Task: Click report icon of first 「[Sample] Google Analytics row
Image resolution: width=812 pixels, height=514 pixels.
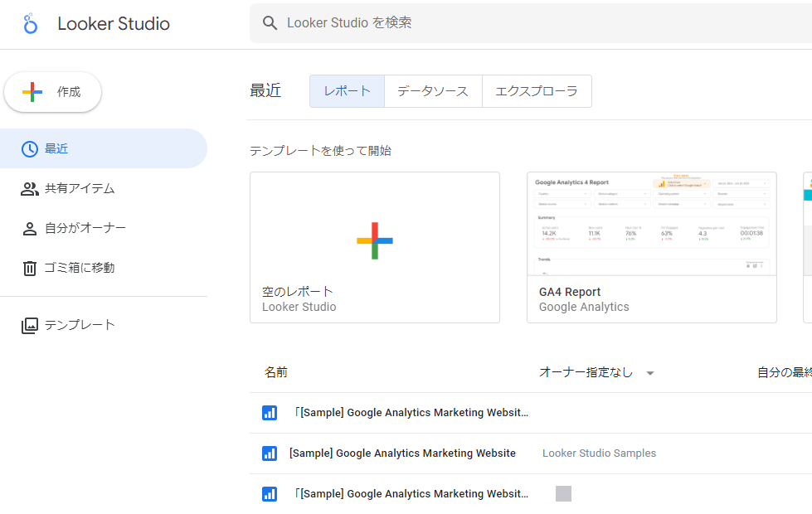Action: click(270, 413)
